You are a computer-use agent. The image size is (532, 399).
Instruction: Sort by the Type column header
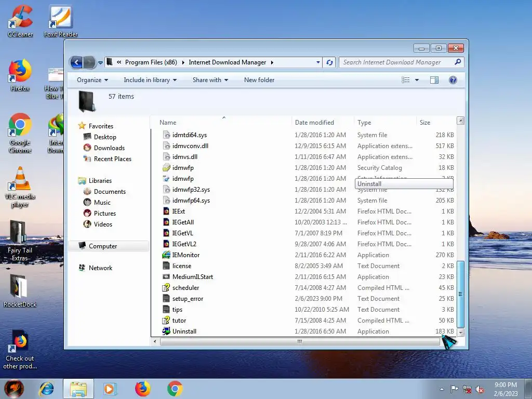click(364, 123)
